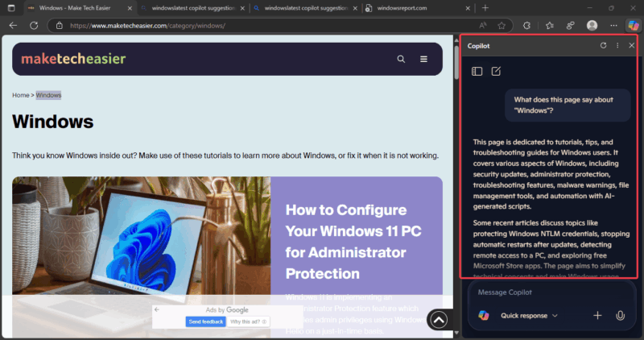
Task: Collapse the ad with back arrow
Action: pyautogui.click(x=156, y=309)
